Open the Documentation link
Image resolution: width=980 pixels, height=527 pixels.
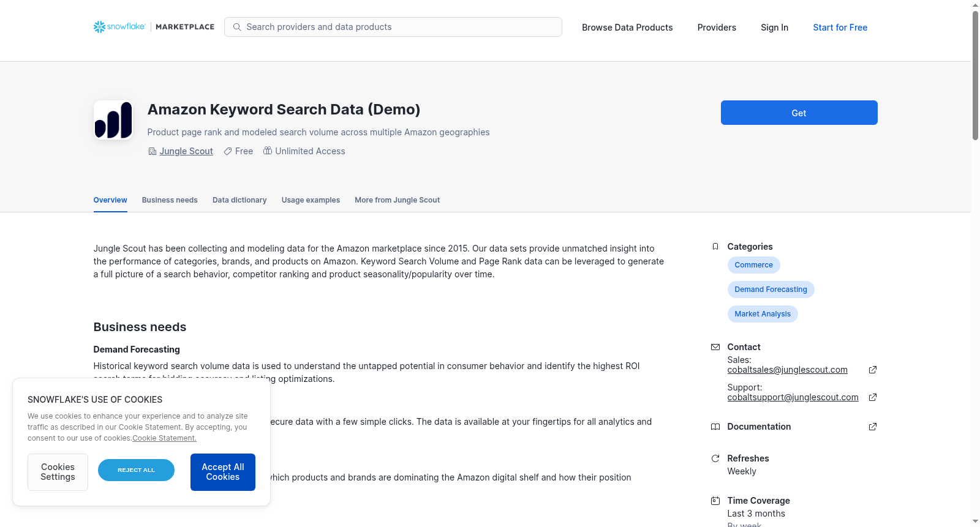(759, 427)
